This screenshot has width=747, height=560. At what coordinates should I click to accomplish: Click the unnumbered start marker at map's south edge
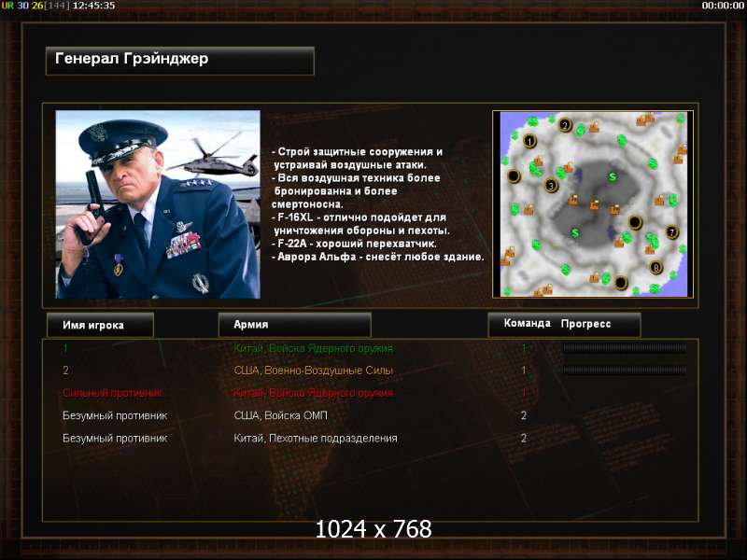click(x=621, y=283)
